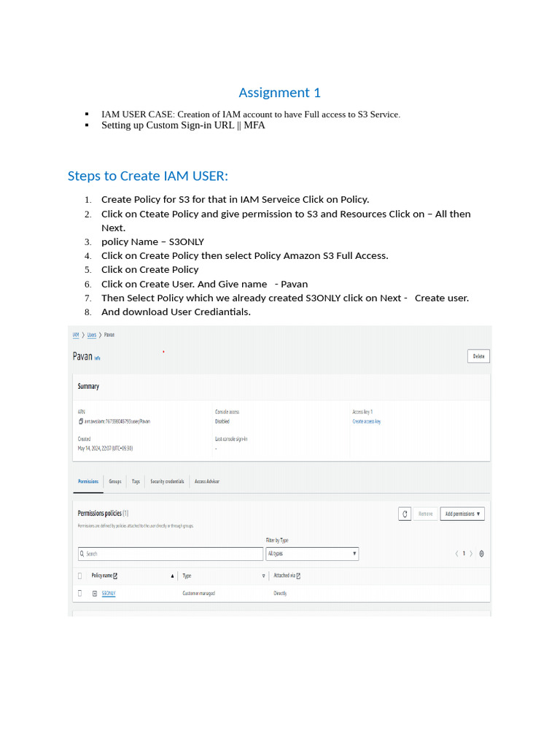
Task: Click the And download User Crediantials step
Action: [x=176, y=312]
